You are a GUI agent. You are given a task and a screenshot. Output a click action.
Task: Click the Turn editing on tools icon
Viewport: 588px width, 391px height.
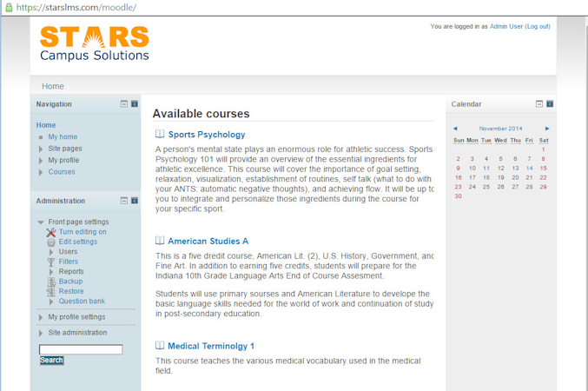[51, 232]
